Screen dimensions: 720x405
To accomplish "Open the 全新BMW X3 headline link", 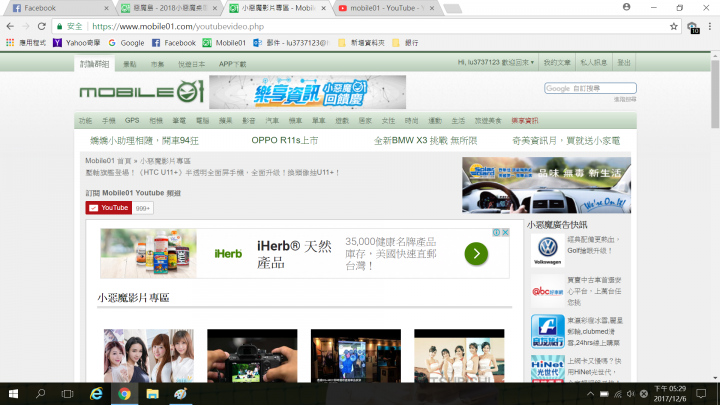I will click(425, 141).
